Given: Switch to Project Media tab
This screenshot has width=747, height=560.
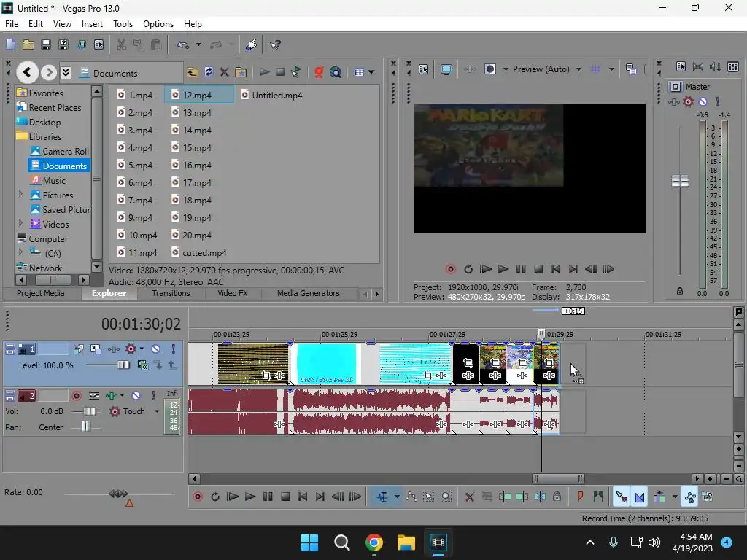Looking at the screenshot, I should point(41,293).
